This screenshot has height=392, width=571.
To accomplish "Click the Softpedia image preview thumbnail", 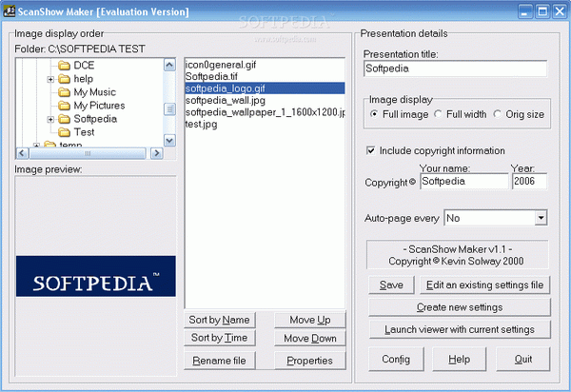I will [x=96, y=276].
